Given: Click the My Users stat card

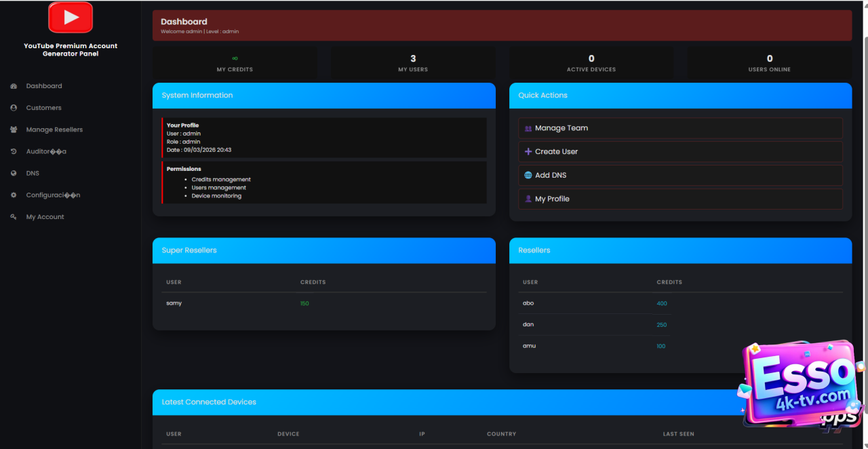Looking at the screenshot, I should [x=413, y=63].
